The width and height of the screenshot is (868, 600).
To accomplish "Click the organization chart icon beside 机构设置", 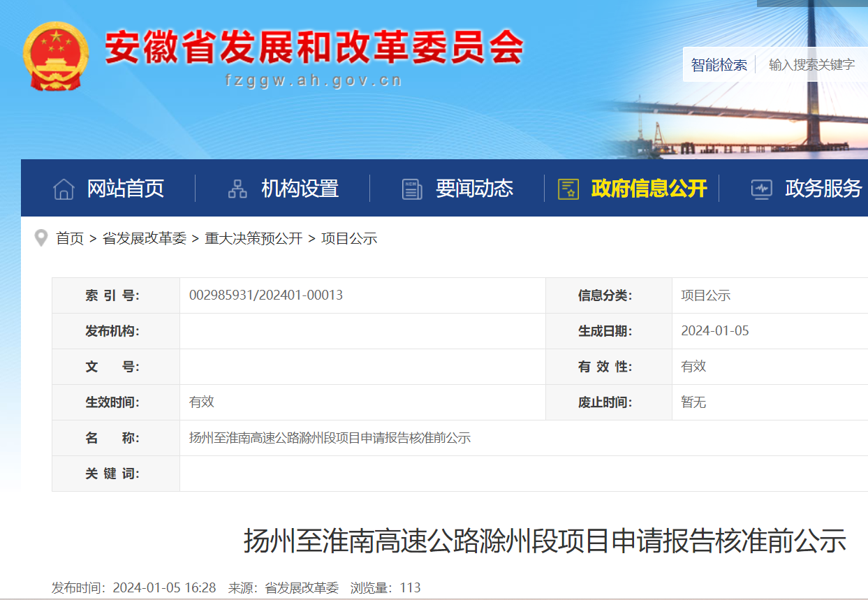I will [237, 189].
